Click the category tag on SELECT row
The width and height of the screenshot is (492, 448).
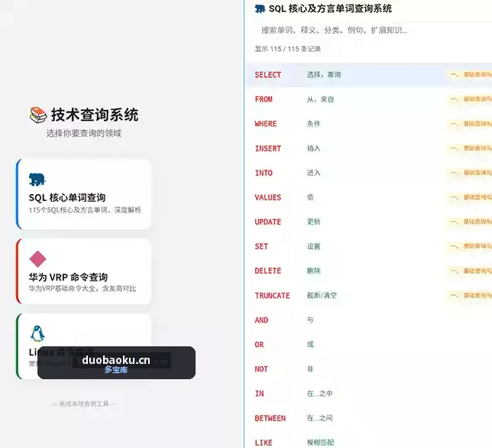[469, 74]
